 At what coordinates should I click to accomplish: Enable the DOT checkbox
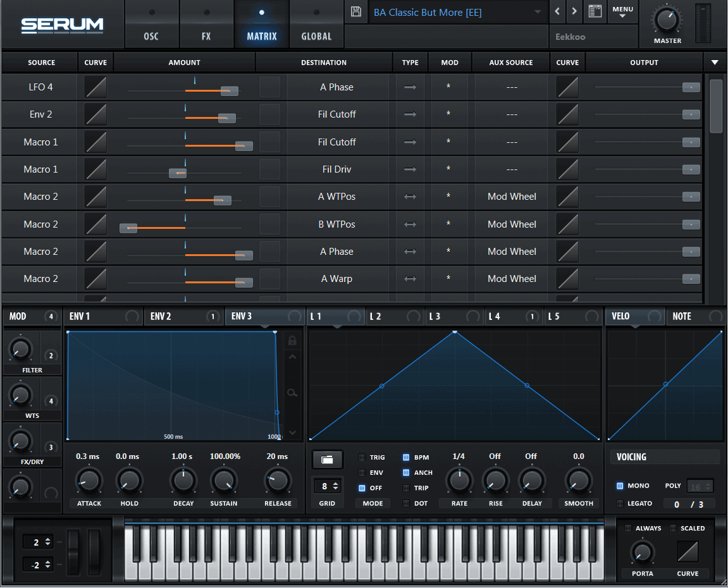coord(406,503)
